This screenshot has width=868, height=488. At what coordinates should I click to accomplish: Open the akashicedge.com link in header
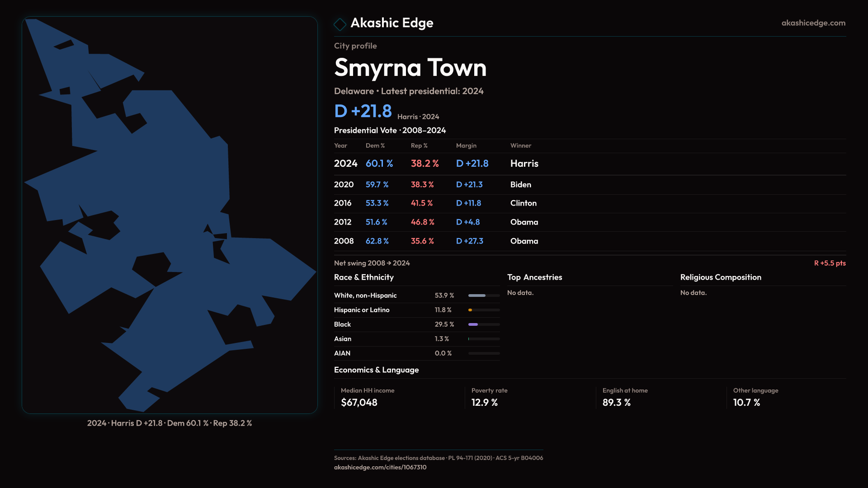point(813,23)
